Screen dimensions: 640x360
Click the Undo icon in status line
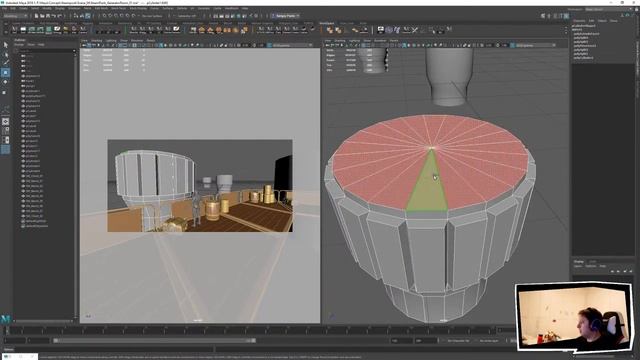[53, 16]
